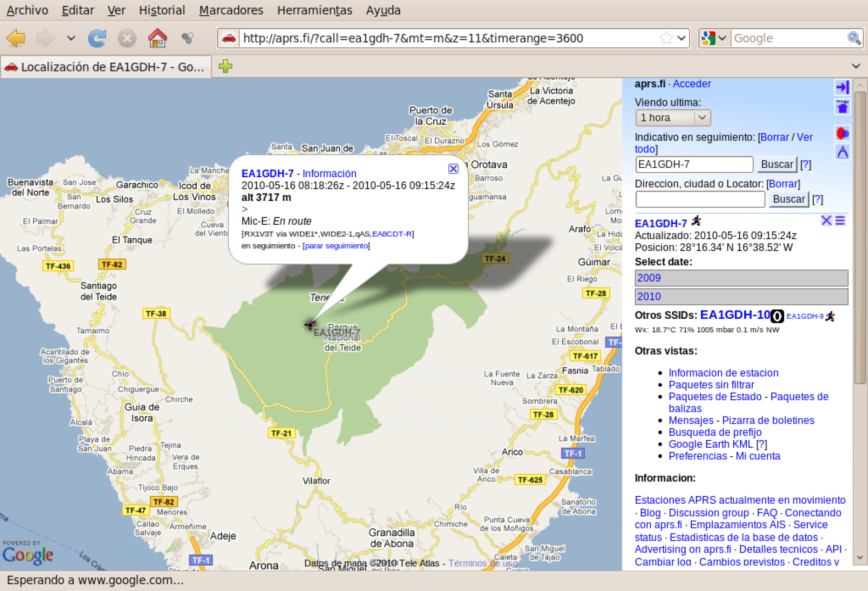Go to the browser home page
Viewport: 868px width, 591px height.
pos(157,38)
